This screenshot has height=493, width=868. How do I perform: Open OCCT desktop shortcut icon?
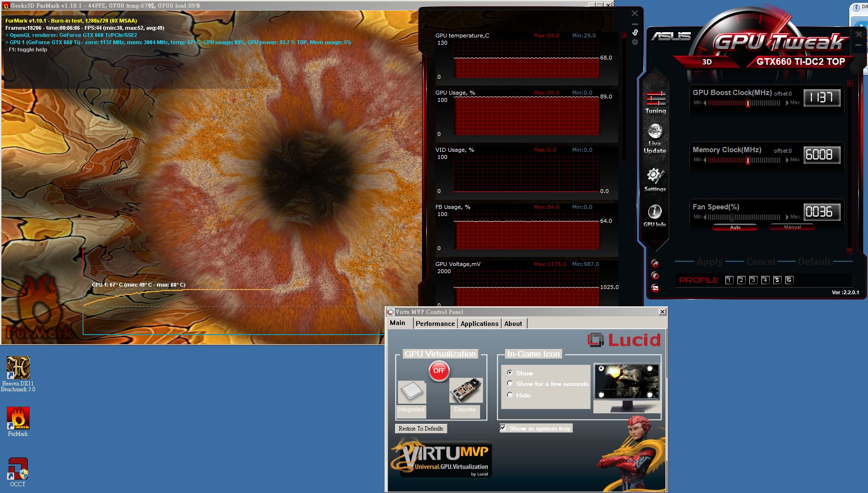[18, 472]
